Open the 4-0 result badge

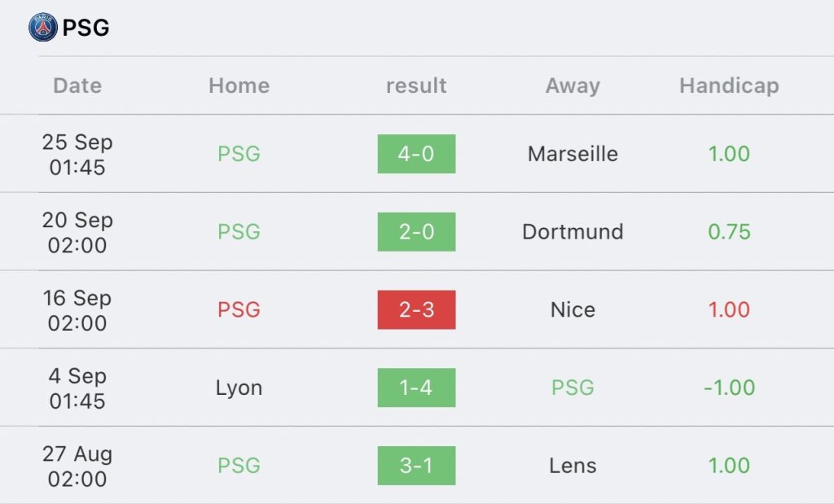tap(416, 154)
